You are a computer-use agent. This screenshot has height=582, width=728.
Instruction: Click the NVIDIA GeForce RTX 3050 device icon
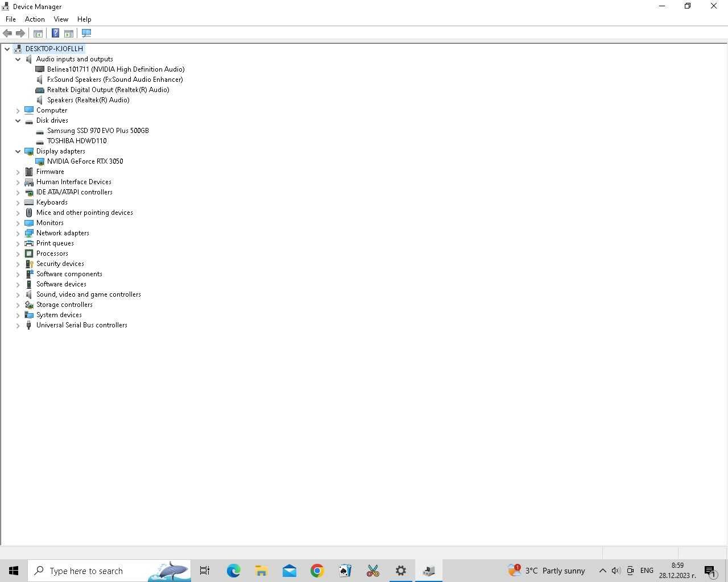(x=40, y=161)
